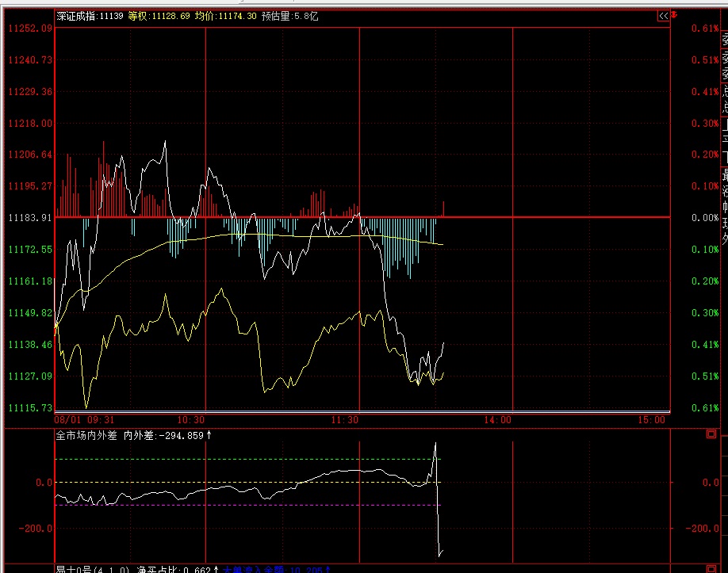Maximize the 全市场内外差 indicator panel
Viewport: 728px width, 573px height.
711,434
